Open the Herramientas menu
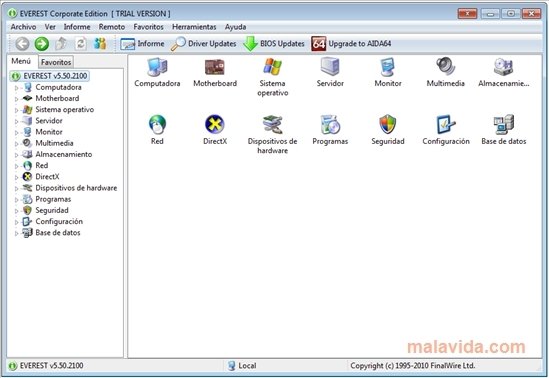Screen dimensions: 549x378 click(194, 27)
